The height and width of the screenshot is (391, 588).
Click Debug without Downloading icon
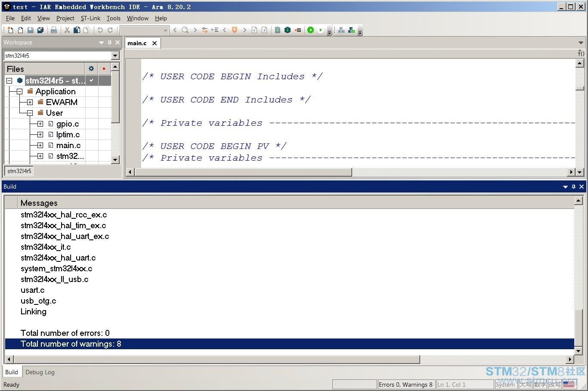(x=321, y=30)
